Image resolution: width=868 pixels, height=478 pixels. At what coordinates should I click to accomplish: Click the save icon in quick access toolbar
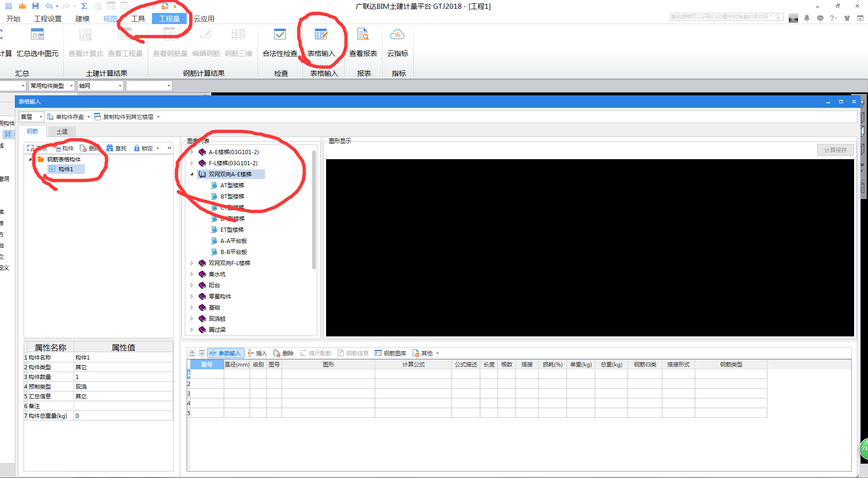[35, 6]
